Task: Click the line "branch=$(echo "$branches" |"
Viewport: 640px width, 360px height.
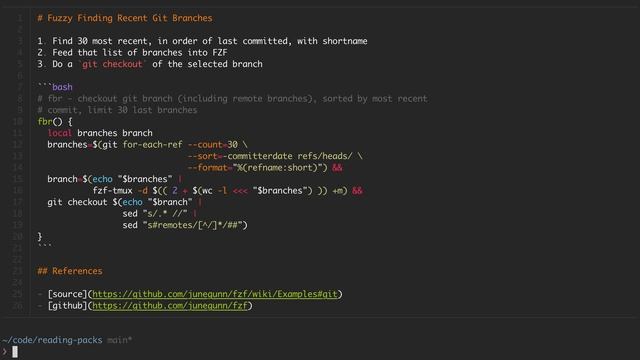Action: point(115,179)
